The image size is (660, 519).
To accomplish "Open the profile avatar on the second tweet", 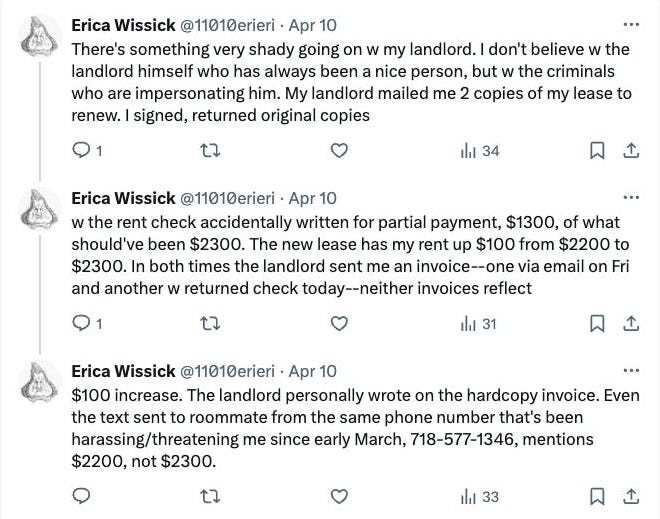I will click(x=39, y=209).
